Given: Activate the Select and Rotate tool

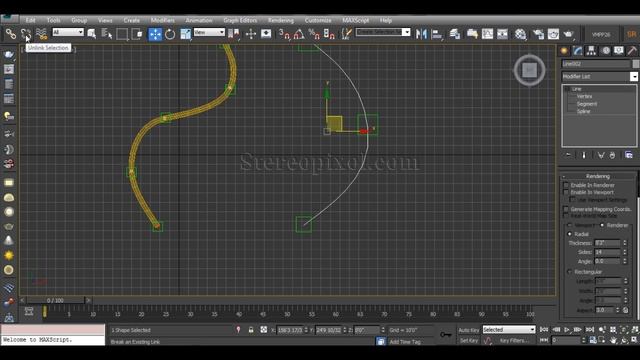Looking at the screenshot, I should pyautogui.click(x=170, y=34).
